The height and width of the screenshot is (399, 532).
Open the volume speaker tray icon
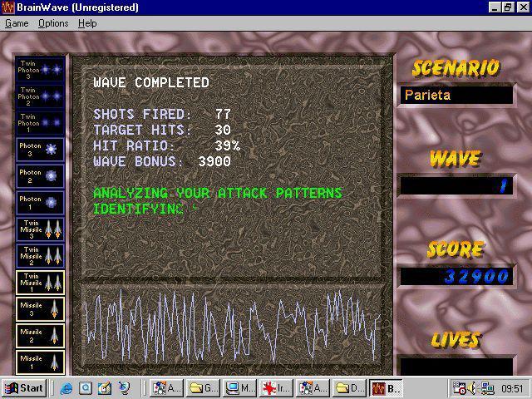(471, 388)
